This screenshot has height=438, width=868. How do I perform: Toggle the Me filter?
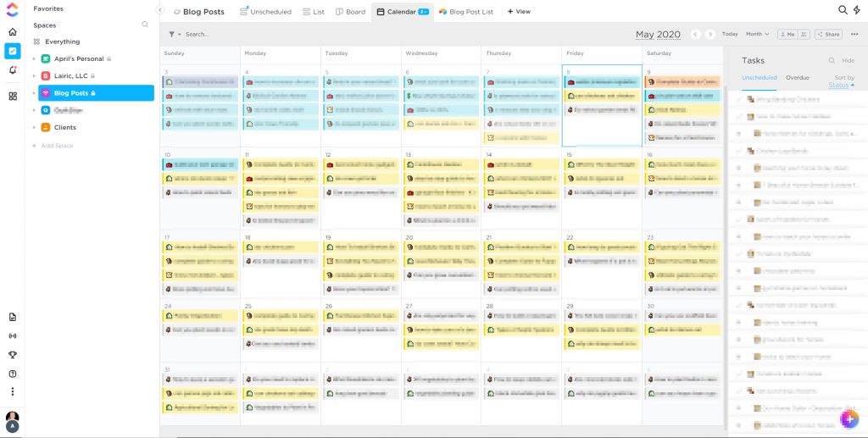click(x=787, y=34)
